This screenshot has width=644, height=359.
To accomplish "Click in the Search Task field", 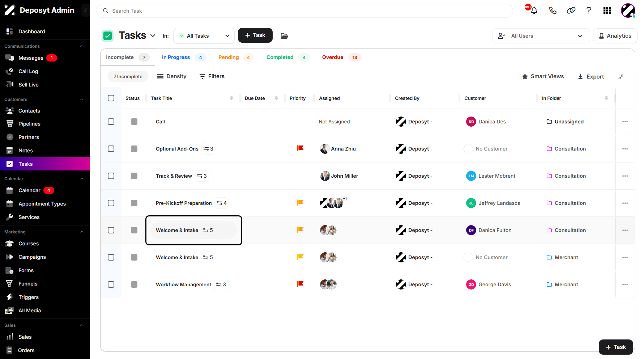I will [x=304, y=11].
